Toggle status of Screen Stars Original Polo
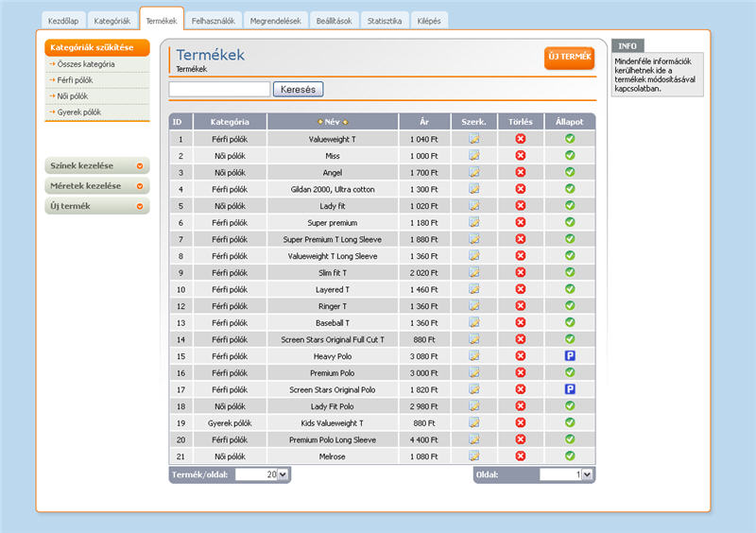This screenshot has width=756, height=533. [x=570, y=388]
